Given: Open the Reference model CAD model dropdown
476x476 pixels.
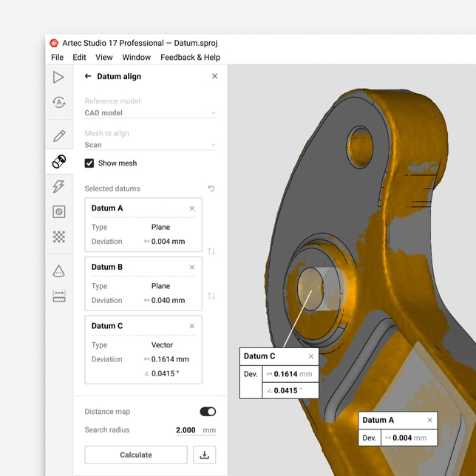Looking at the screenshot, I should [150, 113].
